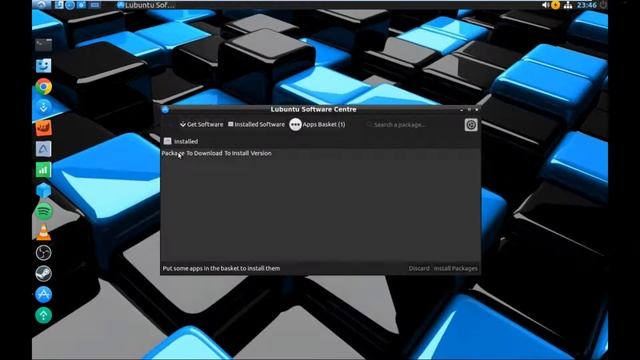Click the To Install column header
The height and width of the screenshot is (360, 640).
[236, 153]
